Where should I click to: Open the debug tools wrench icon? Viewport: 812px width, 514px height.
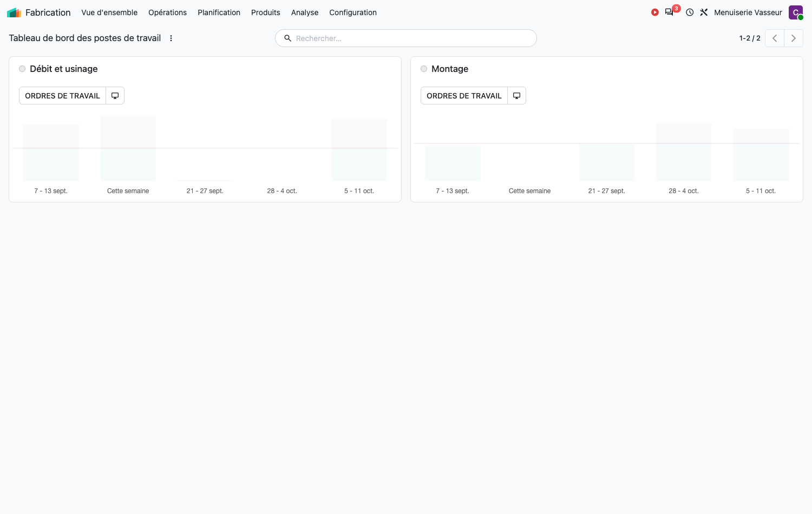(x=704, y=12)
